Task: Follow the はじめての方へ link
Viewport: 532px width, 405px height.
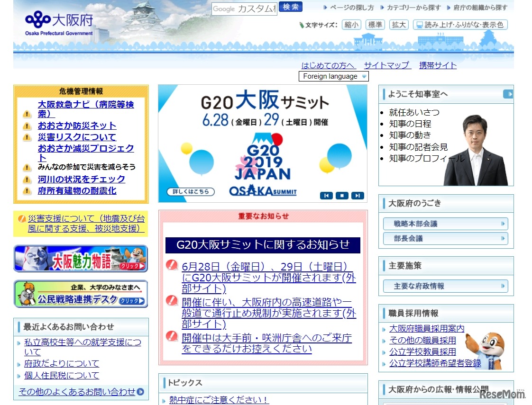Action: pos(328,65)
